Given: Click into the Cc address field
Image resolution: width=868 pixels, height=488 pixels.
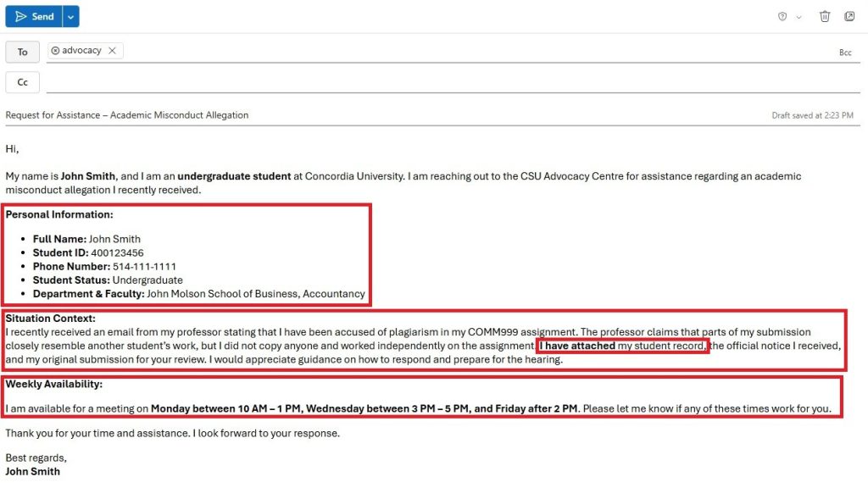Looking at the screenshot, I should click(453, 82).
